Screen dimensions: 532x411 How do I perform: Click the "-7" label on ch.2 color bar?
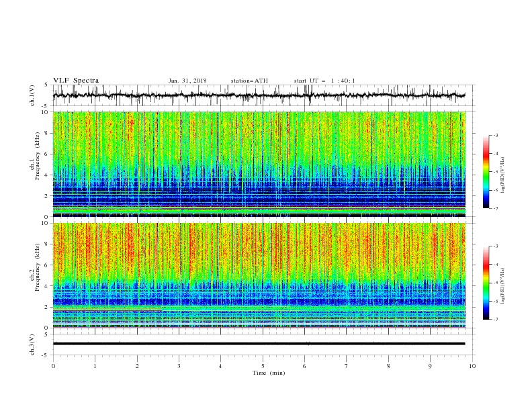tap(495, 320)
